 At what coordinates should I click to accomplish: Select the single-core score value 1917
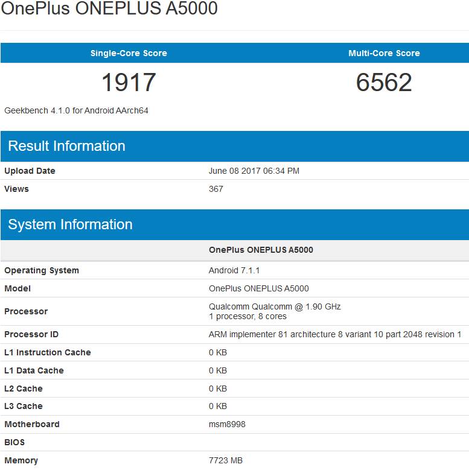(x=129, y=83)
